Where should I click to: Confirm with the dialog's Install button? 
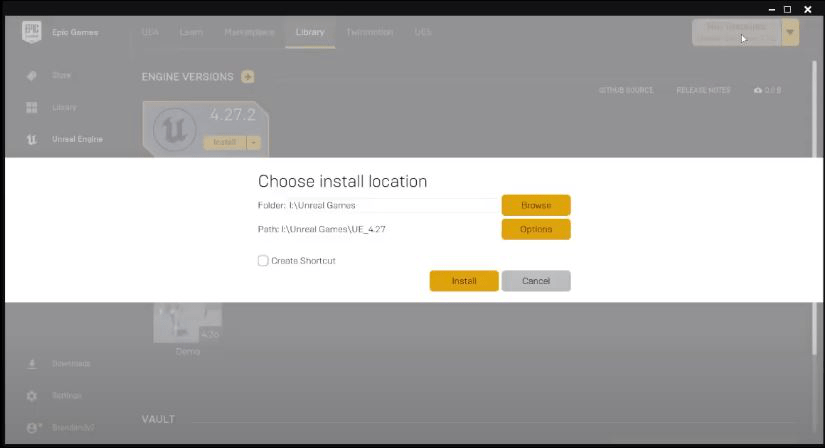[x=464, y=281]
